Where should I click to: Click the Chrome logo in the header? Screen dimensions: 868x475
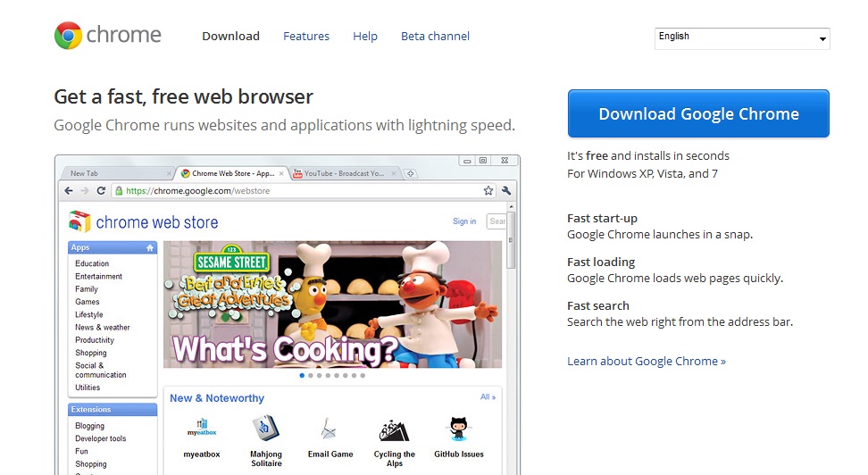(108, 36)
